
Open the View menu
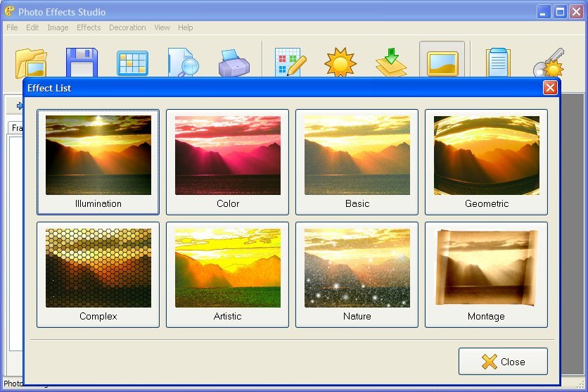tap(162, 27)
